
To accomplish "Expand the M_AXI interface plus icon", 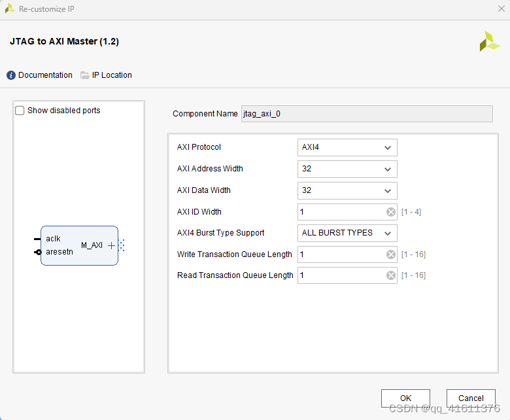I will (x=111, y=245).
